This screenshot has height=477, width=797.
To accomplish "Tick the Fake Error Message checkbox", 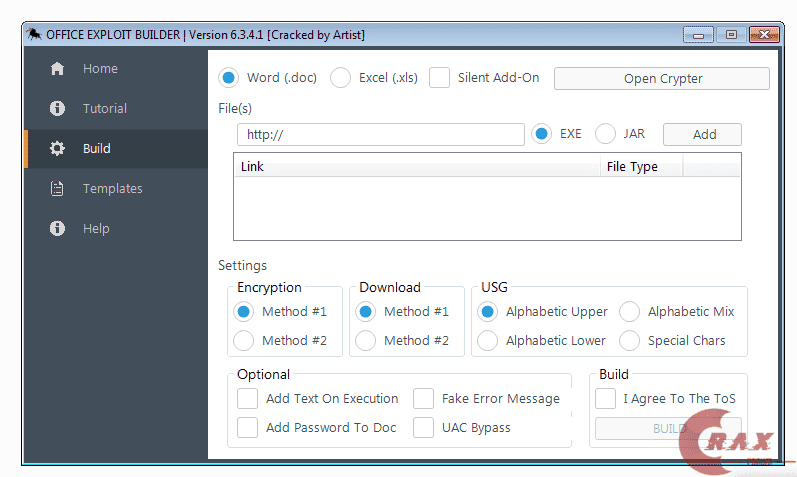I will coord(424,399).
